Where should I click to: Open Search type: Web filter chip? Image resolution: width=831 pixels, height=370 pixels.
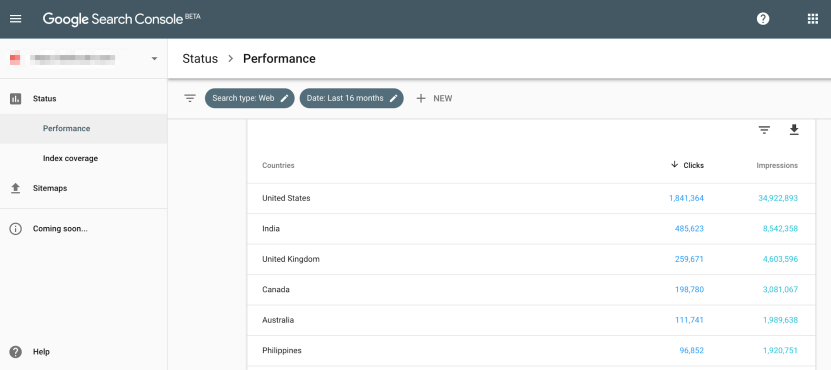[250, 98]
